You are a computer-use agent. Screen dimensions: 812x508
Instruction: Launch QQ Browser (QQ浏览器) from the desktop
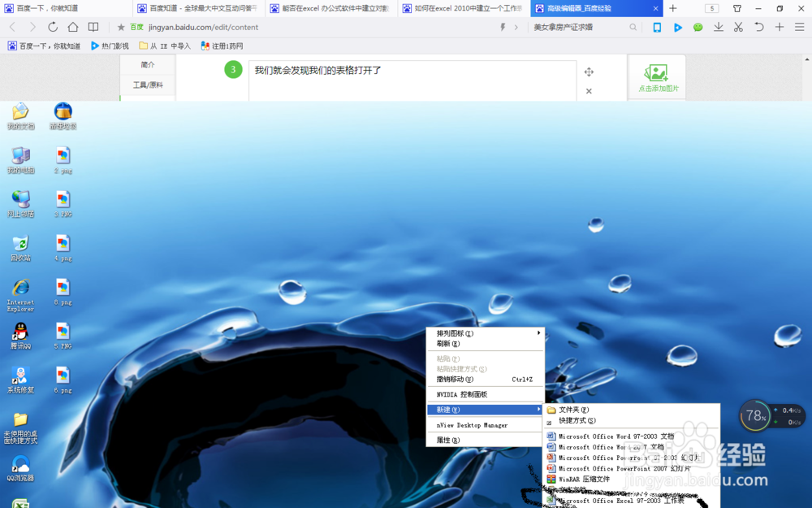(x=21, y=468)
